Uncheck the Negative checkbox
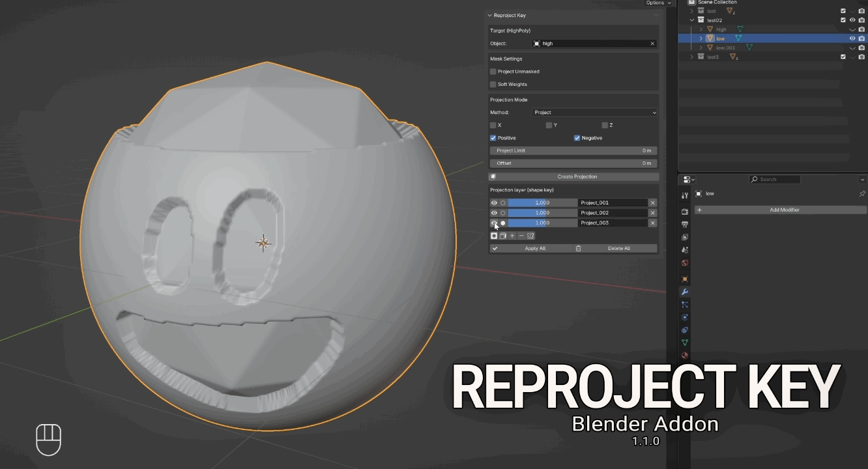 [x=577, y=138]
